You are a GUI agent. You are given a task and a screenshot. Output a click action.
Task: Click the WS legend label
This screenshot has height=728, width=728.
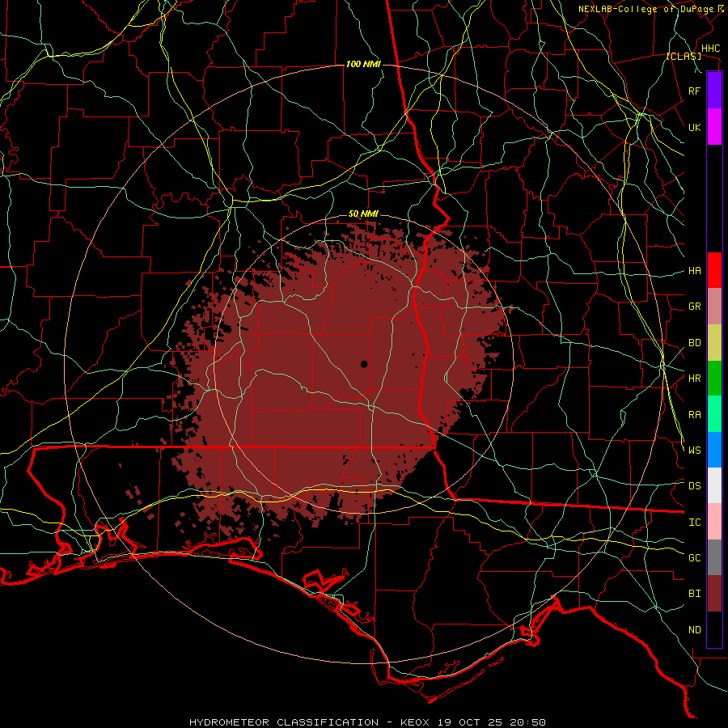tap(695, 450)
